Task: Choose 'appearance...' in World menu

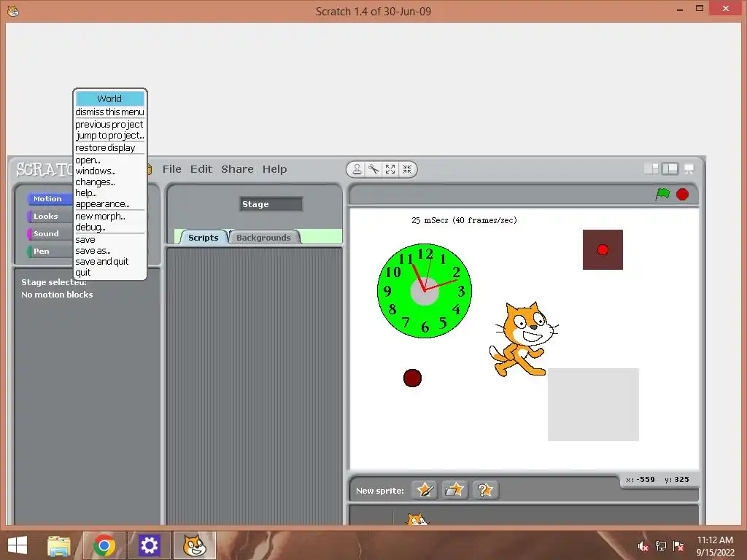Action: [x=110, y=204]
